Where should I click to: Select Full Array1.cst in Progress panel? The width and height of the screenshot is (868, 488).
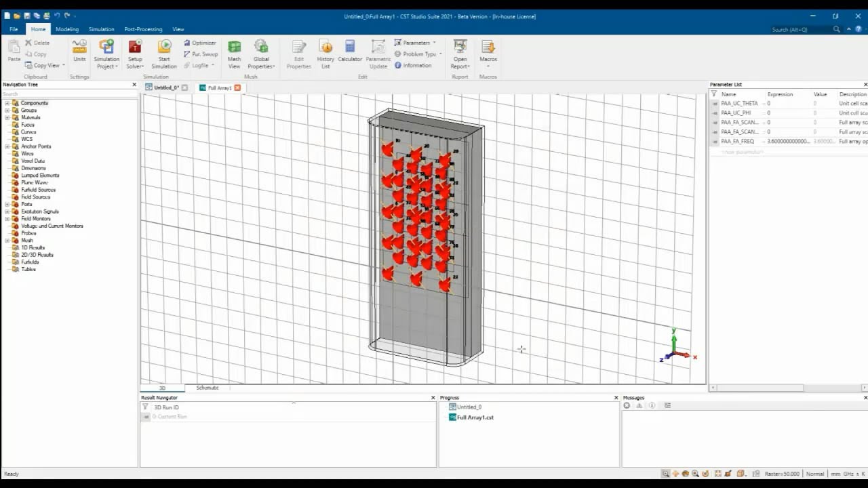[475, 418]
